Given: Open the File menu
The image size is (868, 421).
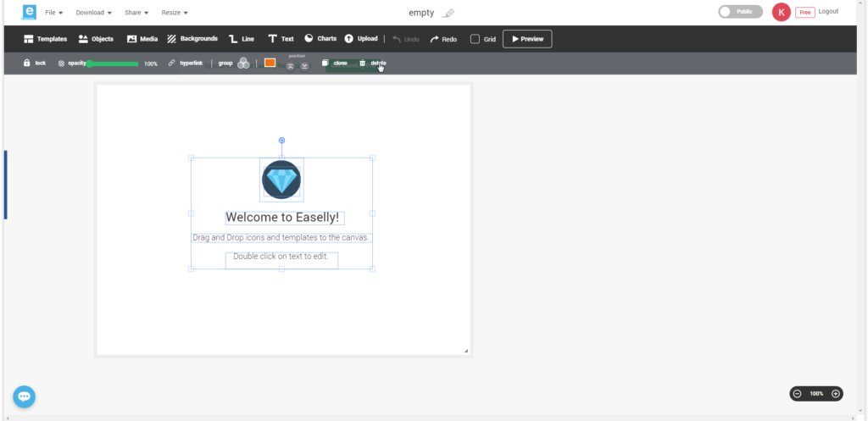Looking at the screenshot, I should click(53, 13).
